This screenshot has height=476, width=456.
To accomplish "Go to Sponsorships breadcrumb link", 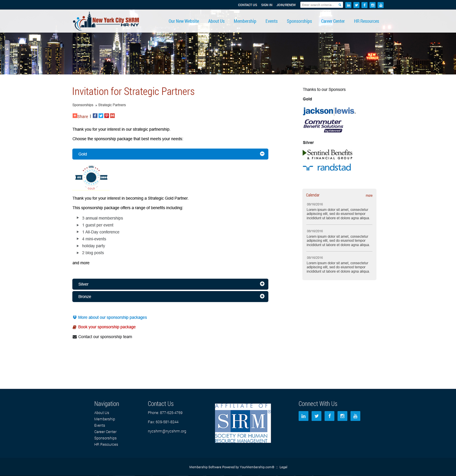I will pos(83,105).
